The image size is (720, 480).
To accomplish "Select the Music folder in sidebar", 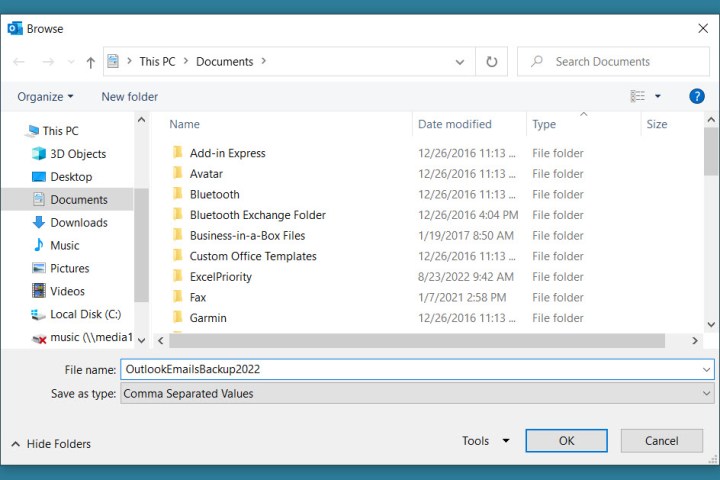I will pos(64,245).
